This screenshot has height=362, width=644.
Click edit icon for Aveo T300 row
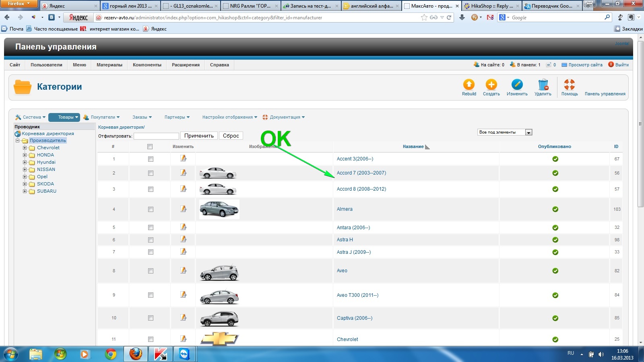(x=183, y=294)
